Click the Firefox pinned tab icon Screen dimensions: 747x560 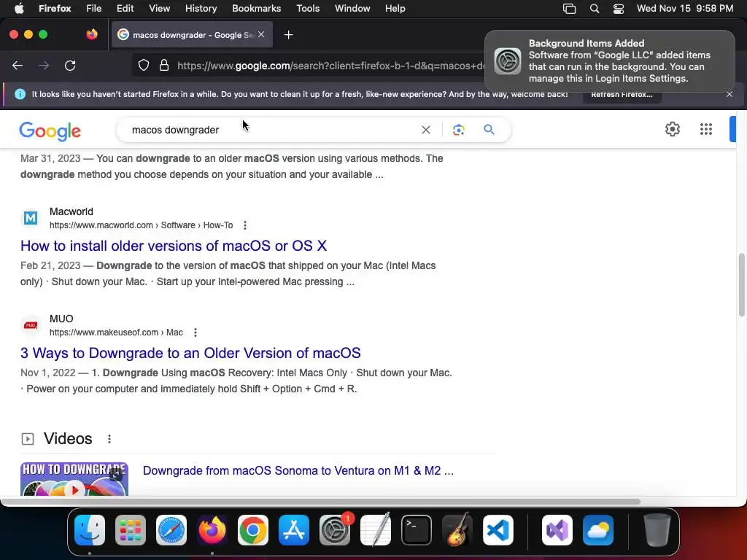pyautogui.click(x=92, y=34)
